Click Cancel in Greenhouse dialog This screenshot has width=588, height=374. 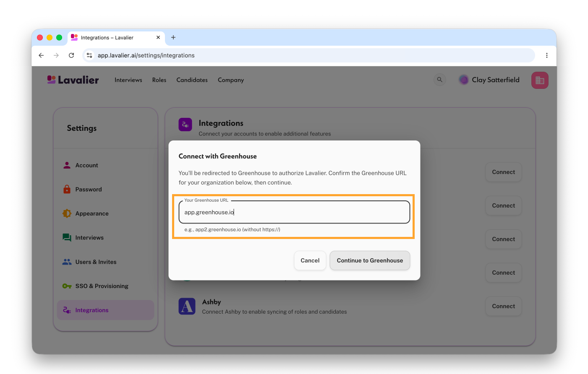[x=310, y=260]
